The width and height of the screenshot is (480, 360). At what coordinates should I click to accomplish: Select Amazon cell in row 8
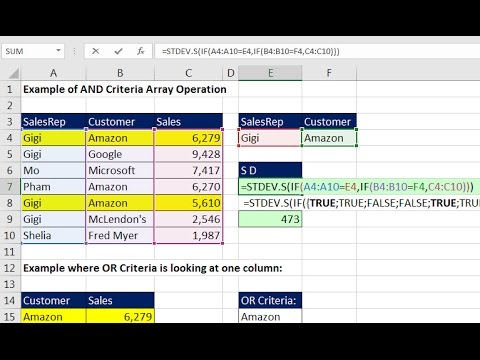click(120, 203)
